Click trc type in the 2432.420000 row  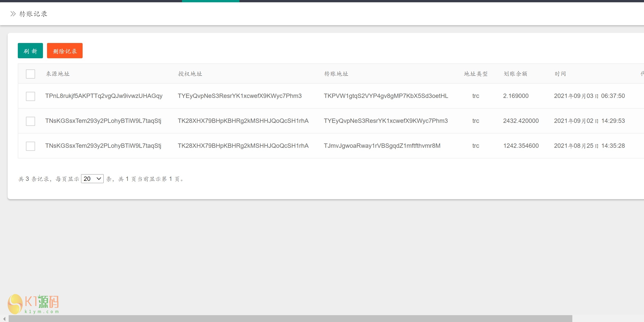pos(476,121)
